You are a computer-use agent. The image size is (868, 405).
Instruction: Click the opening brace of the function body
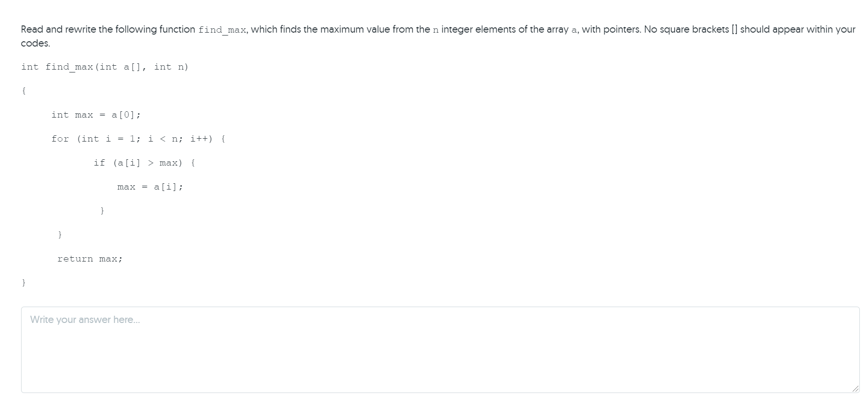(23, 90)
